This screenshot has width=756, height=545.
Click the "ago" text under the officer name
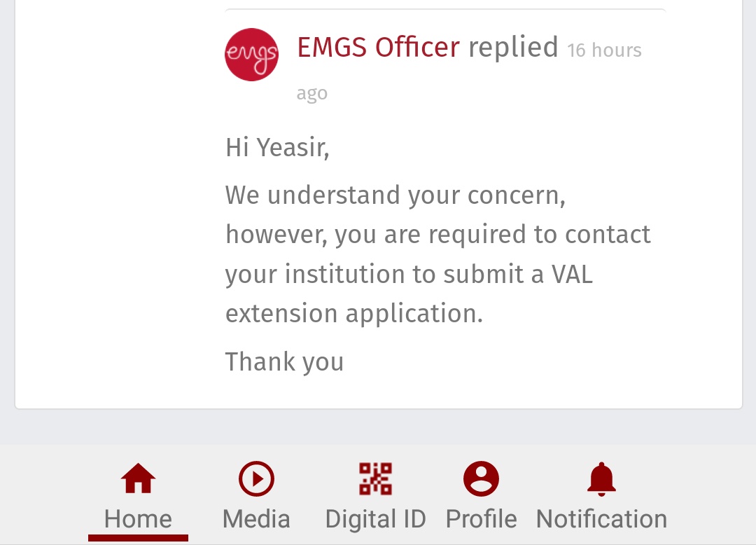pos(311,93)
